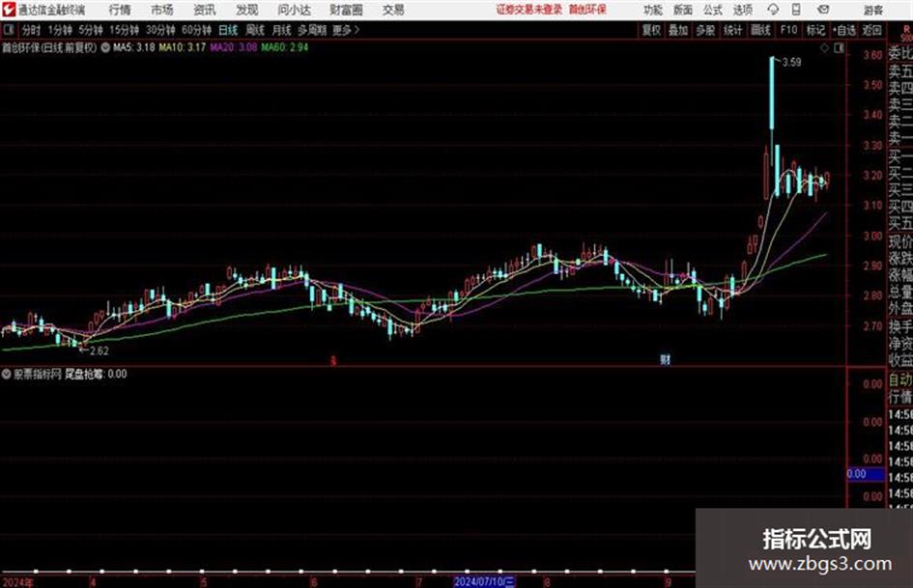Screen dimensions: 913x588
Task: Click the 首创环保(日线 前复权) chart title
Action: click(x=49, y=47)
